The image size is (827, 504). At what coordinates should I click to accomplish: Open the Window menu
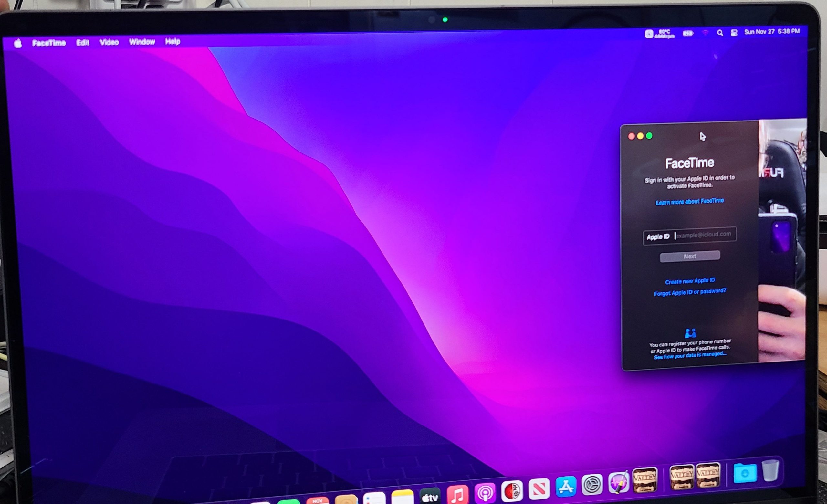(x=141, y=42)
